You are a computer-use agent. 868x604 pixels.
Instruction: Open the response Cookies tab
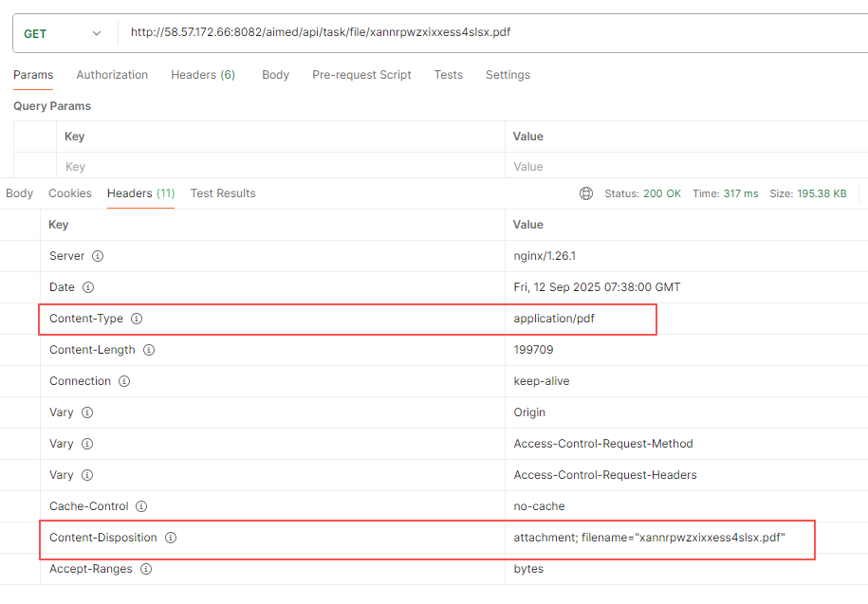pos(70,193)
